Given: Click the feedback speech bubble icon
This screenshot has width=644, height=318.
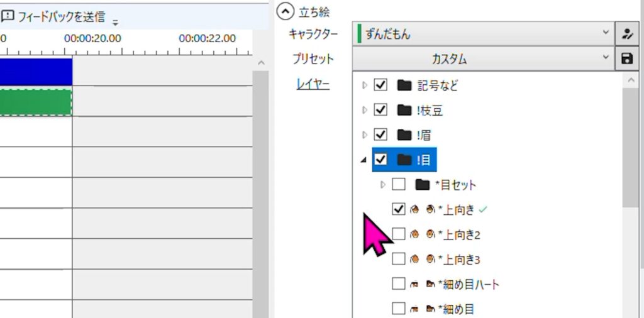Looking at the screenshot, I should [x=8, y=16].
